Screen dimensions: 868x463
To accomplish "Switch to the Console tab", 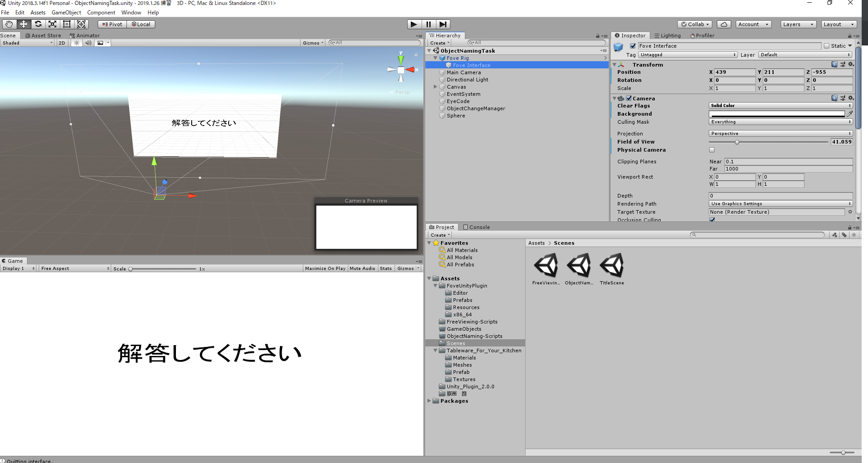I will 476,227.
